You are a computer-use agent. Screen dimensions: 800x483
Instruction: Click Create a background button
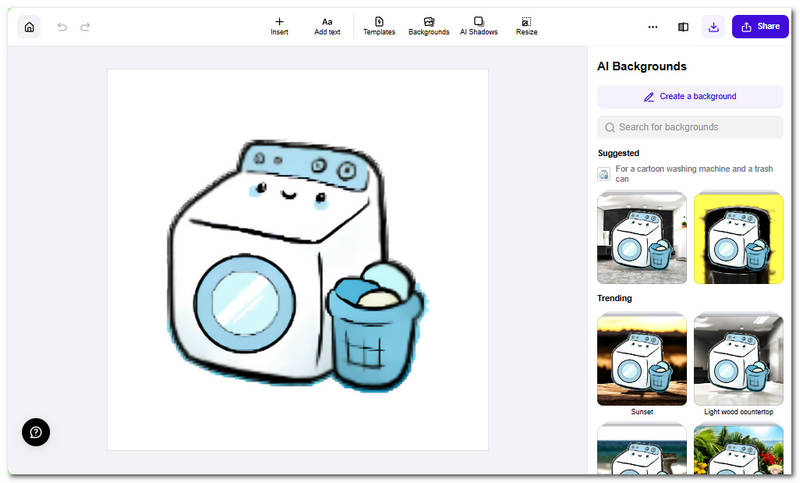690,97
